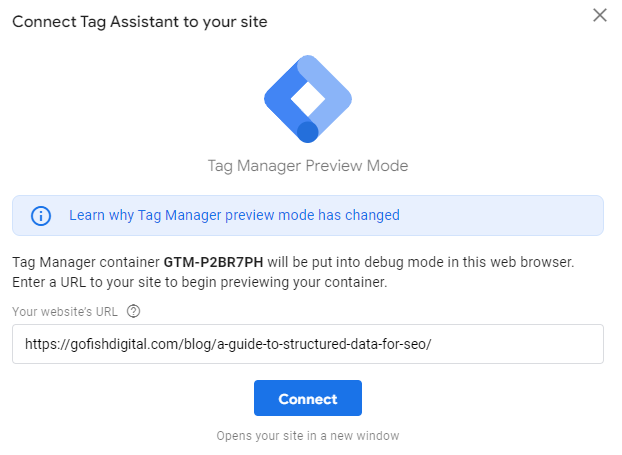
Task: Click the dark blue dot on the logo
Action: click(308, 132)
